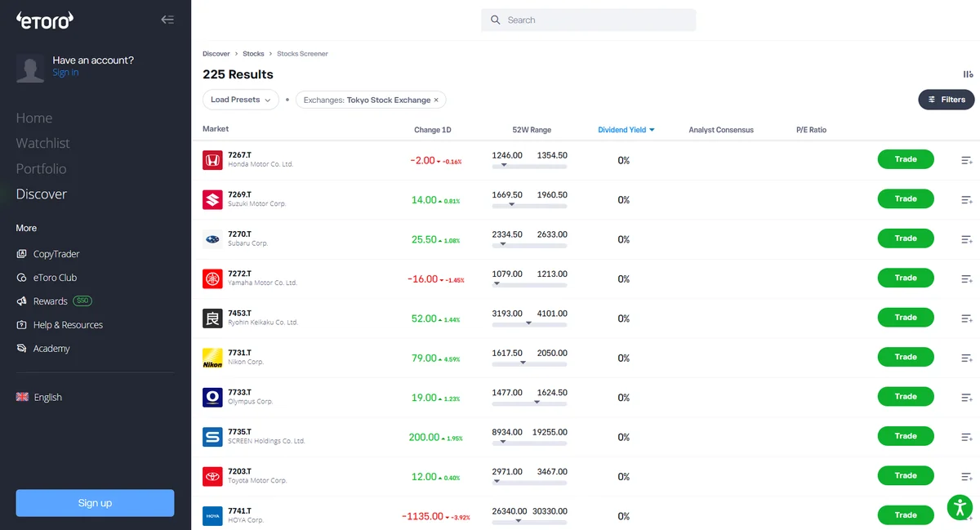
Task: Add 7453.T Ryohin Keikaku to watchlist icon
Action: pos(967,318)
